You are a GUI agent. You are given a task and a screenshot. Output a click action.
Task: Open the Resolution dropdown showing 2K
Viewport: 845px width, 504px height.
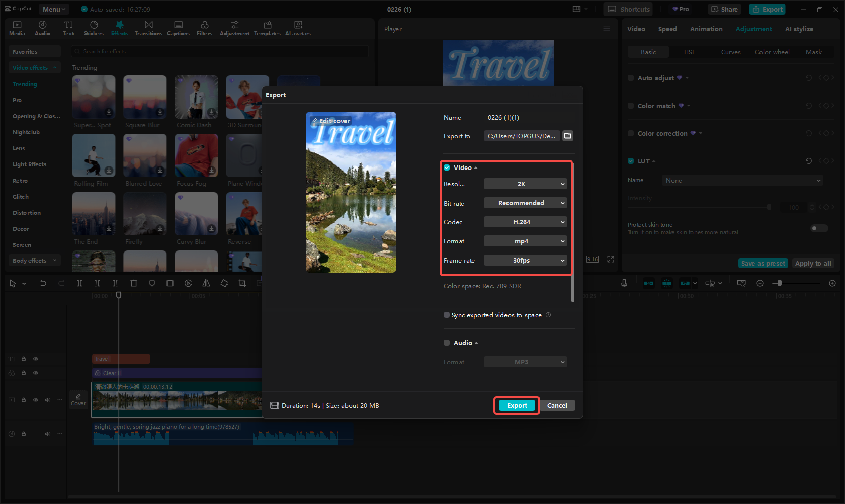(525, 184)
